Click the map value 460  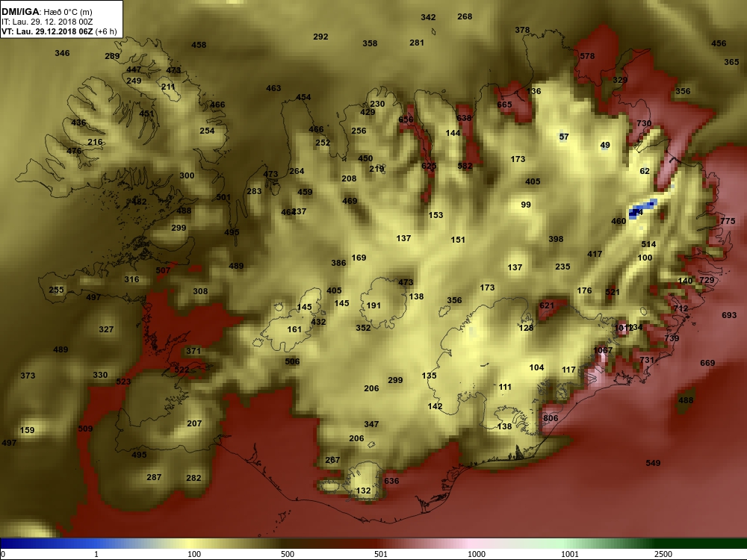click(x=619, y=221)
